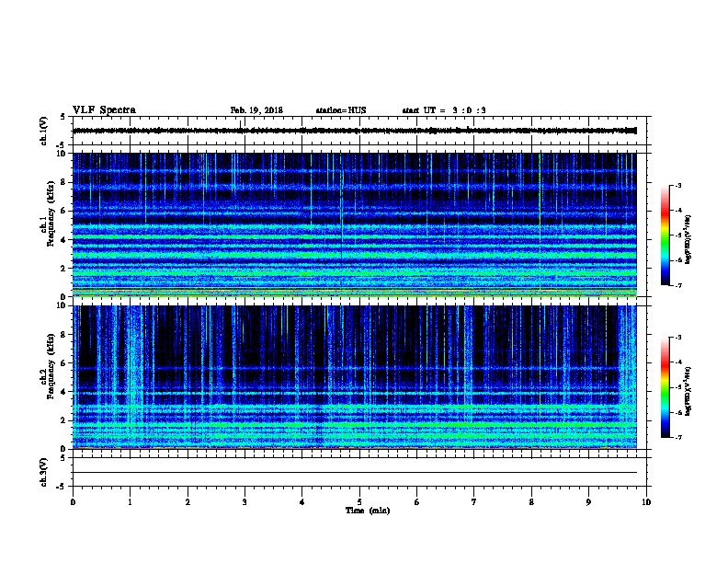Click the "-5" tick on the ch.1(V) axis
This screenshot has width=728, height=563.
pos(62,145)
